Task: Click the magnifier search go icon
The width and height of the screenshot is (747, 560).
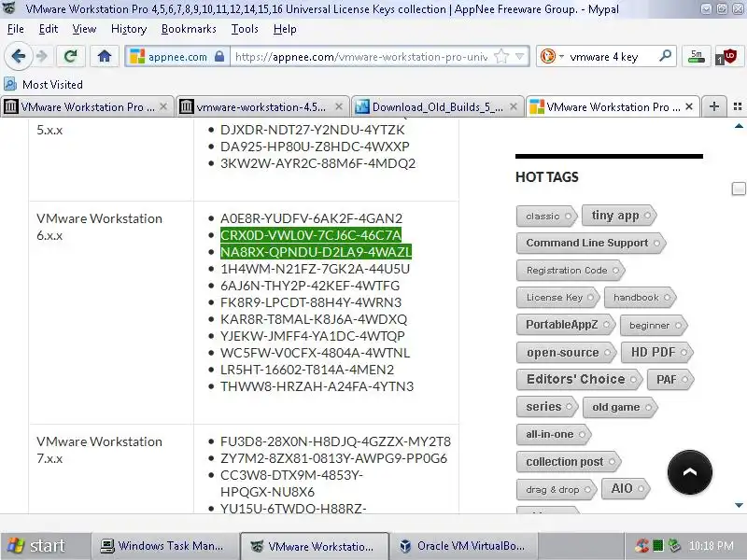Action: click(665, 56)
